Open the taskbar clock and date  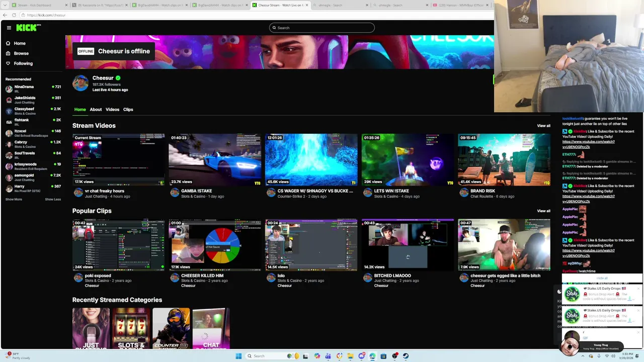pyautogui.click(x=627, y=356)
